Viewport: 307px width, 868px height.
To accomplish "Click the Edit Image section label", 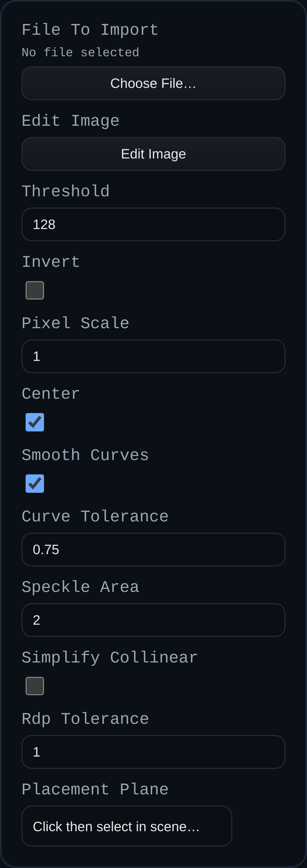I will pos(70,121).
